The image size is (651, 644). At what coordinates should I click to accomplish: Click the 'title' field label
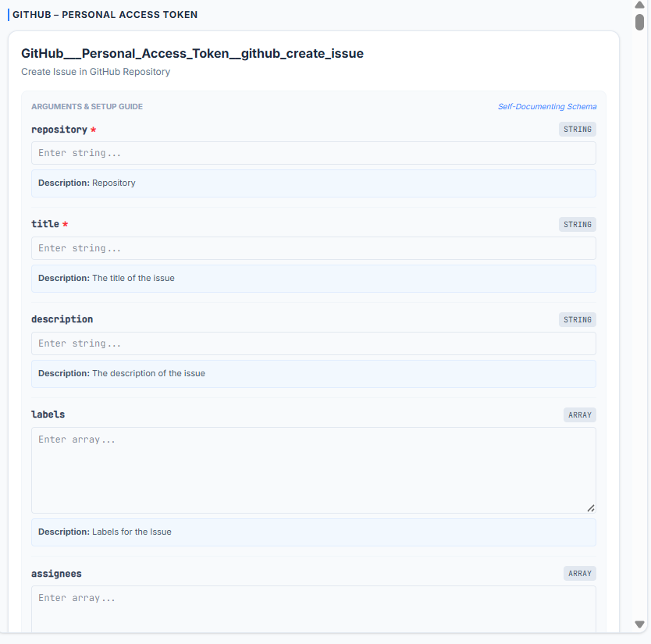point(45,224)
